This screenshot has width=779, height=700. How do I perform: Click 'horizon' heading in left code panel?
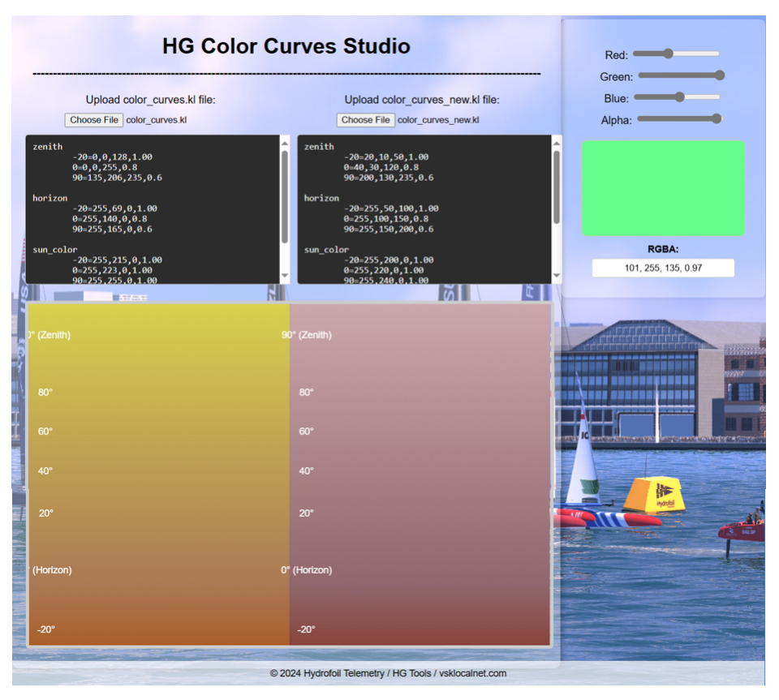pyautogui.click(x=50, y=198)
